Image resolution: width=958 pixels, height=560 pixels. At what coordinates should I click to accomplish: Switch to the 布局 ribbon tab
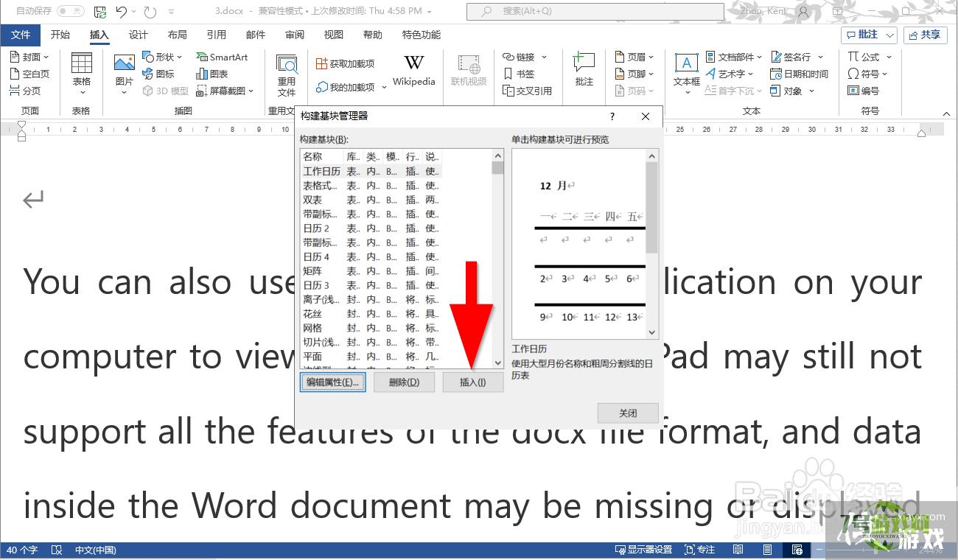(177, 35)
